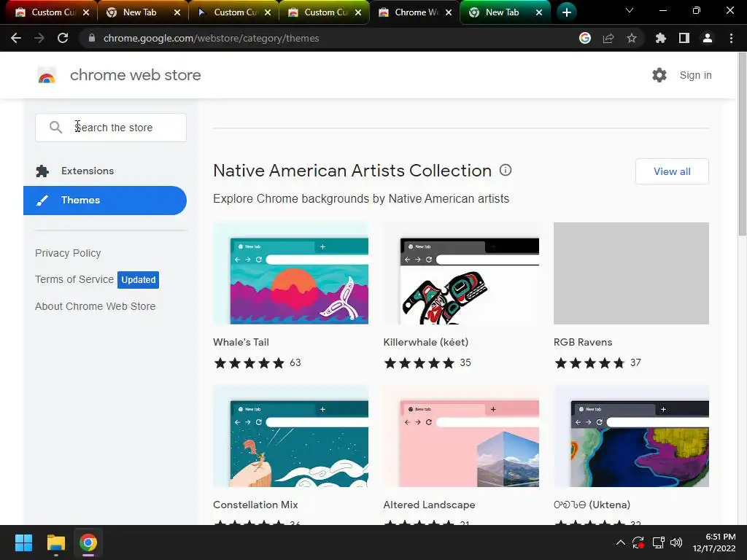Open the Extensions puzzle icon in toolbar
The image size is (747, 560).
click(661, 38)
